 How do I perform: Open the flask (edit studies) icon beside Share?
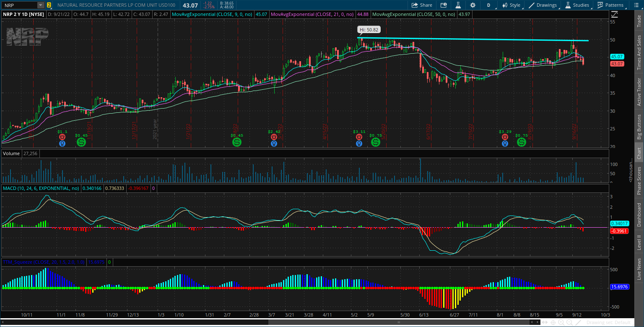pyautogui.click(x=458, y=5)
